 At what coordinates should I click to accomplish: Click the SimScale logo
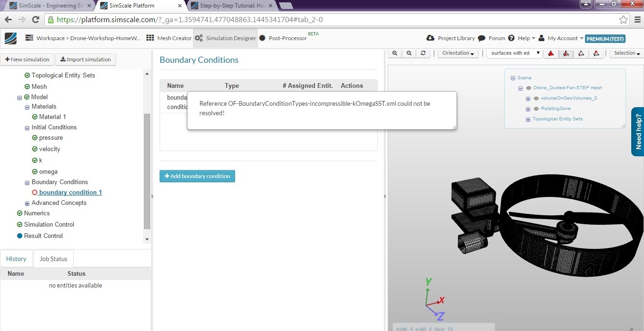pos(10,38)
